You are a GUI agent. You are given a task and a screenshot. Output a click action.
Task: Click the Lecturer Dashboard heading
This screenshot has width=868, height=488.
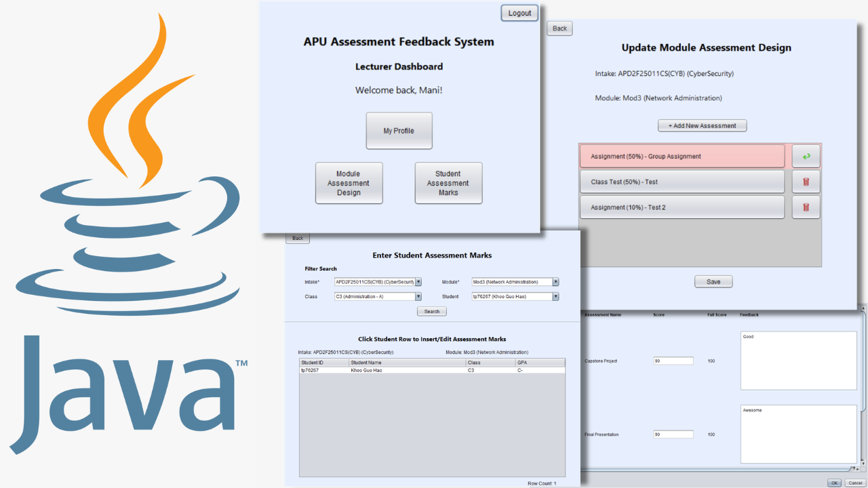coord(399,66)
